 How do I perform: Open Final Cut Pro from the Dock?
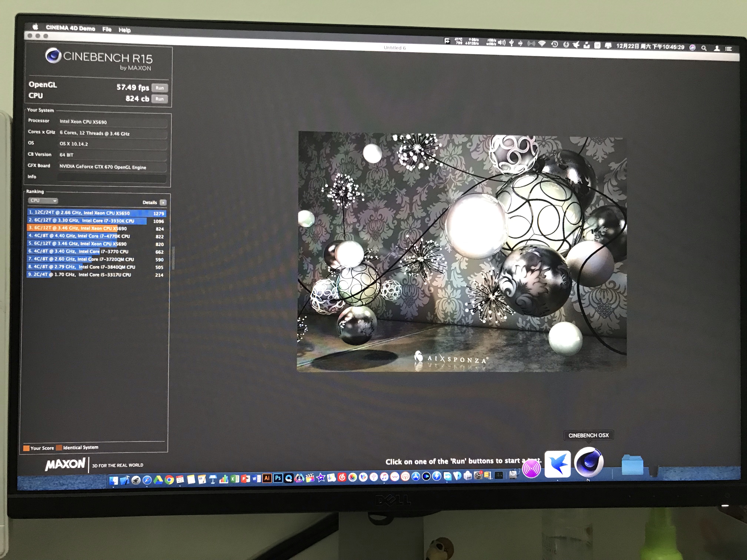(x=310, y=478)
